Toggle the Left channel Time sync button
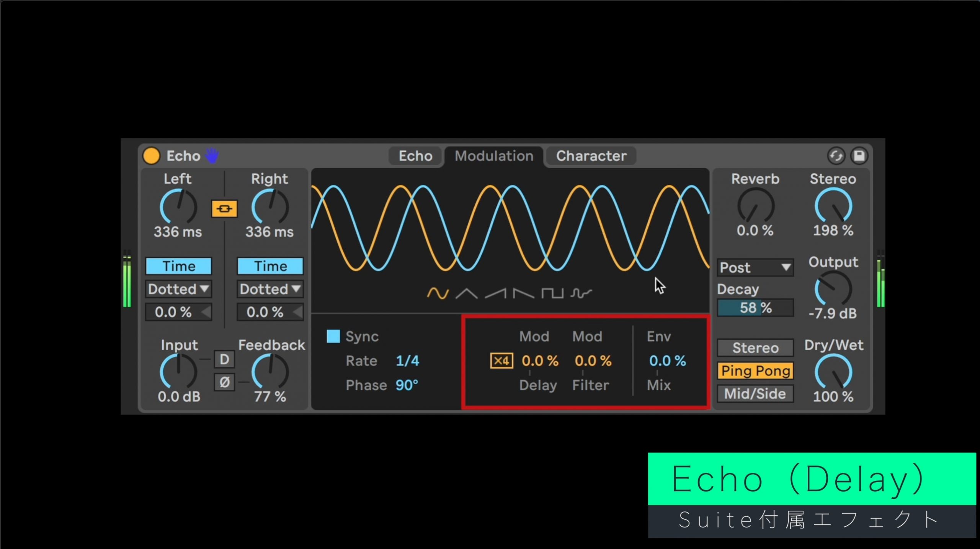The width and height of the screenshot is (980, 549). tap(178, 266)
